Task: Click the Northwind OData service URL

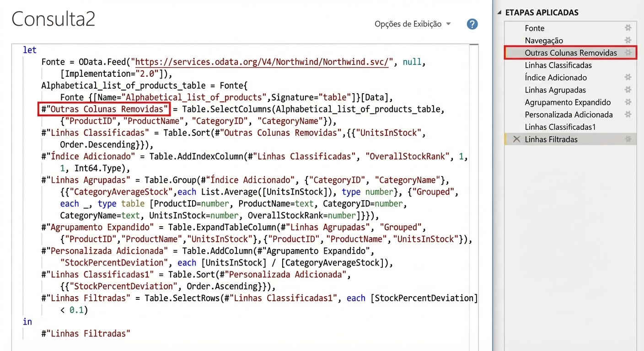Action: pos(262,62)
